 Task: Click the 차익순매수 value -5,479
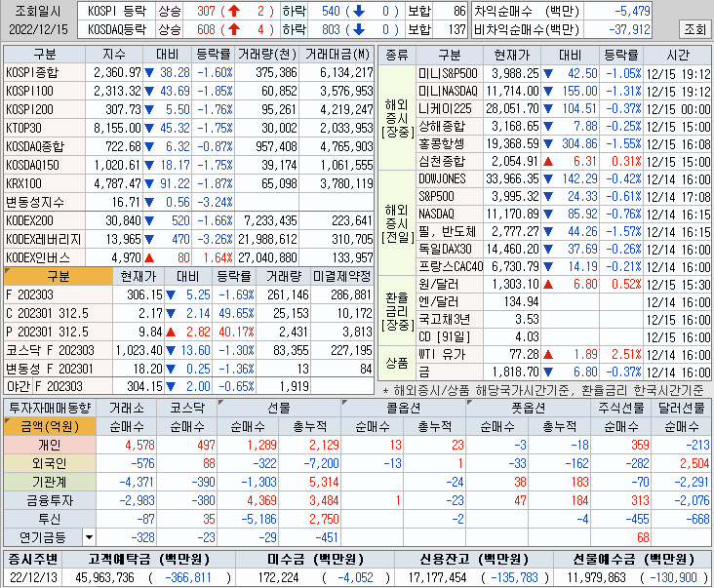[632, 11]
